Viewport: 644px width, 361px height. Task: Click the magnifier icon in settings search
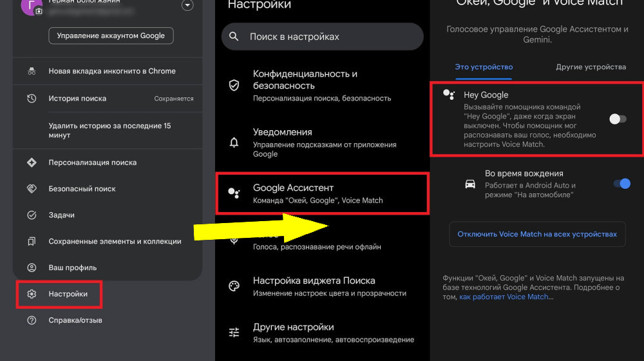234,36
